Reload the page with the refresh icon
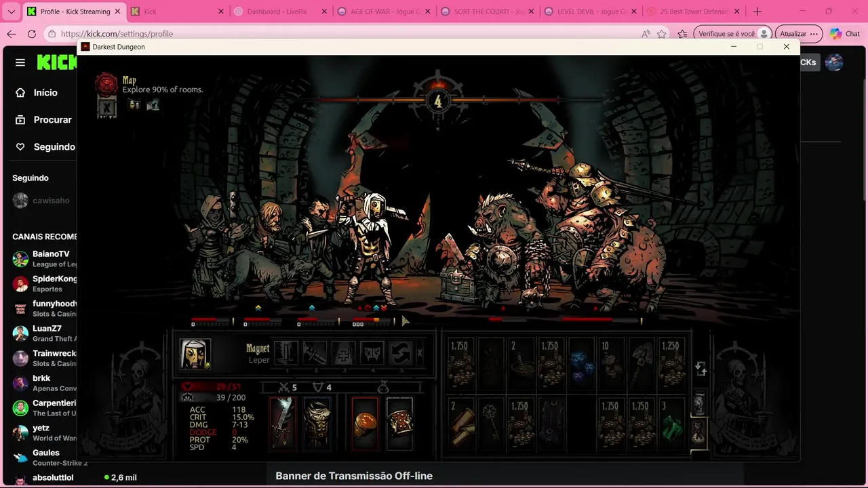868x488 pixels. (32, 34)
